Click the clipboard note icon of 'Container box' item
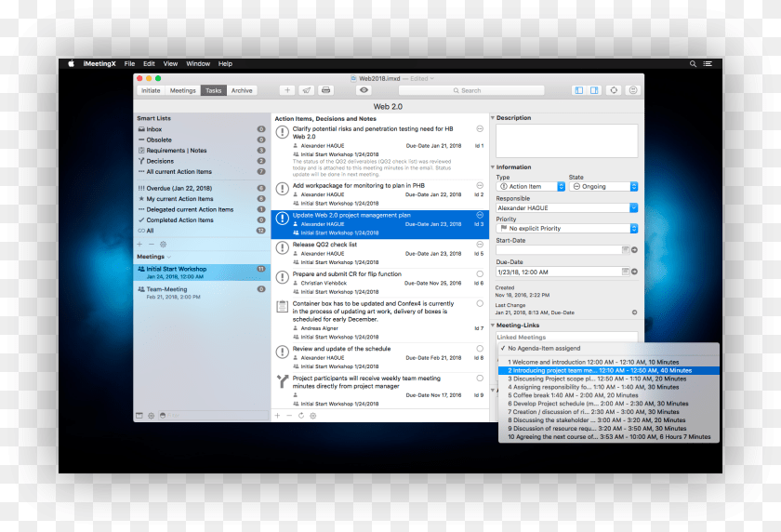The height and width of the screenshot is (532, 781). coord(282,306)
